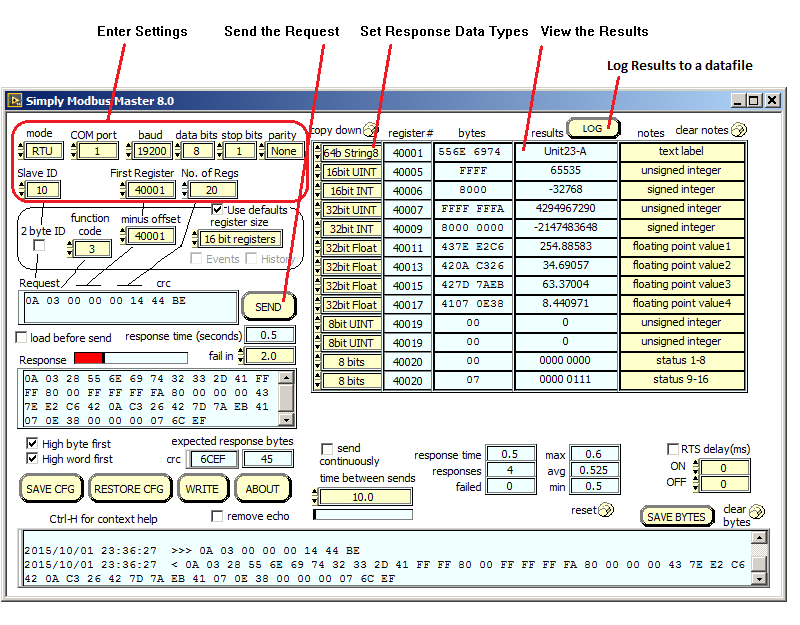Click the WRITE button

point(202,489)
